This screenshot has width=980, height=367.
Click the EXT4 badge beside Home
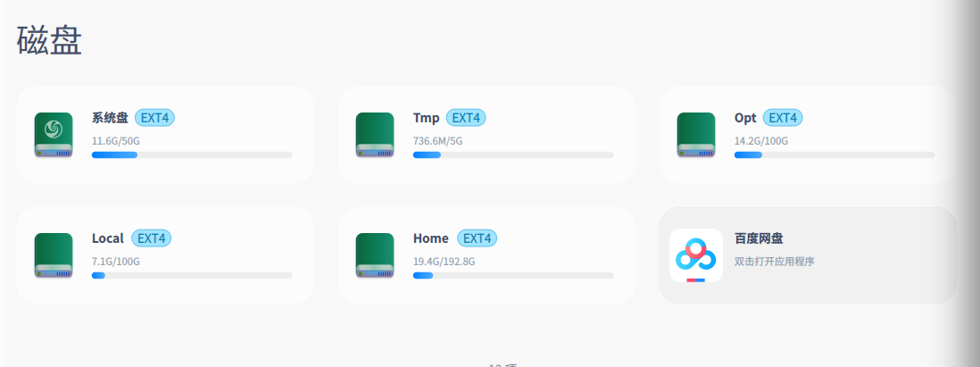[477, 238]
